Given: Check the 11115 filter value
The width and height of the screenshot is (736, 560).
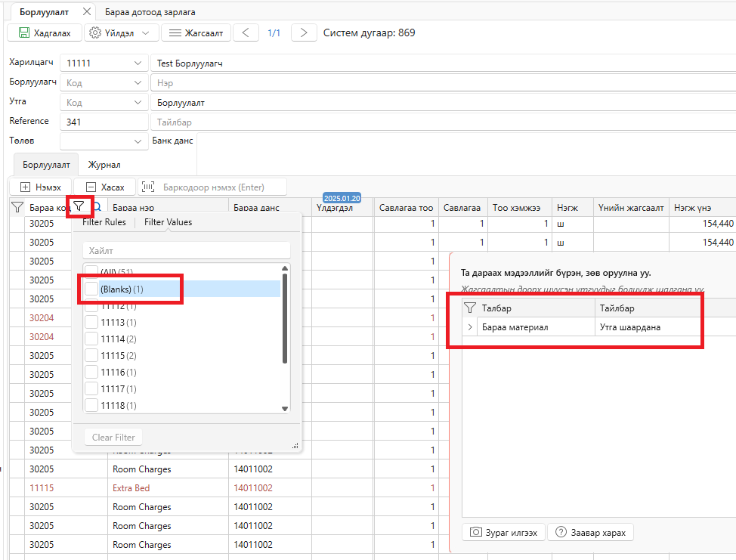Looking at the screenshot, I should click(x=91, y=355).
